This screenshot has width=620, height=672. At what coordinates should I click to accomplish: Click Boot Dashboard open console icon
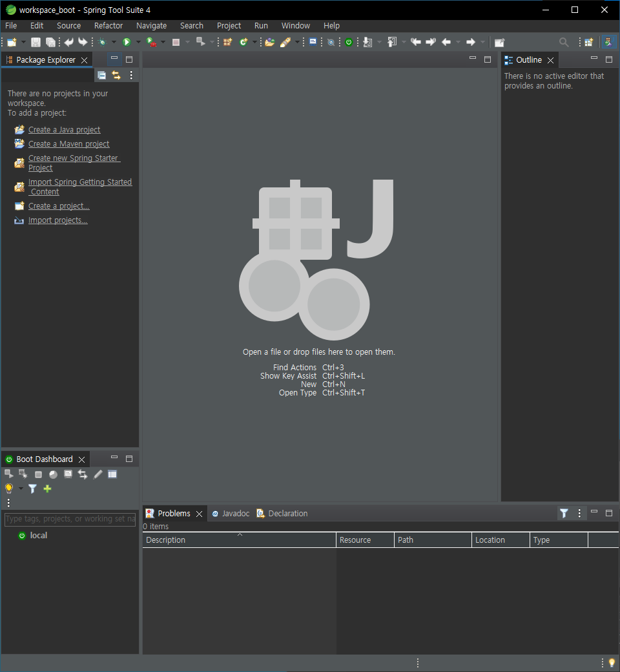click(68, 474)
